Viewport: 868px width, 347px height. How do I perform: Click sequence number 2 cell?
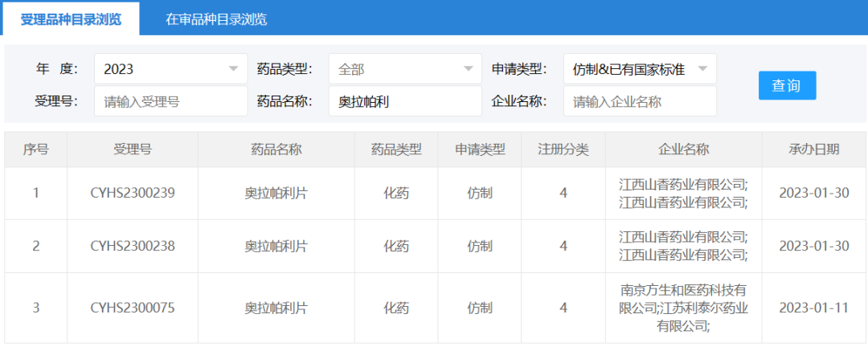(35, 247)
